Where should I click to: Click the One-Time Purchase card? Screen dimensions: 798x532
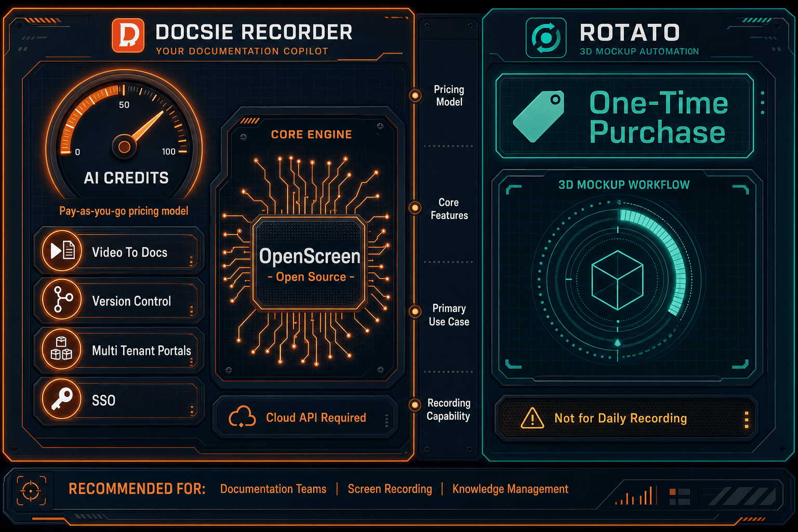[624, 116]
